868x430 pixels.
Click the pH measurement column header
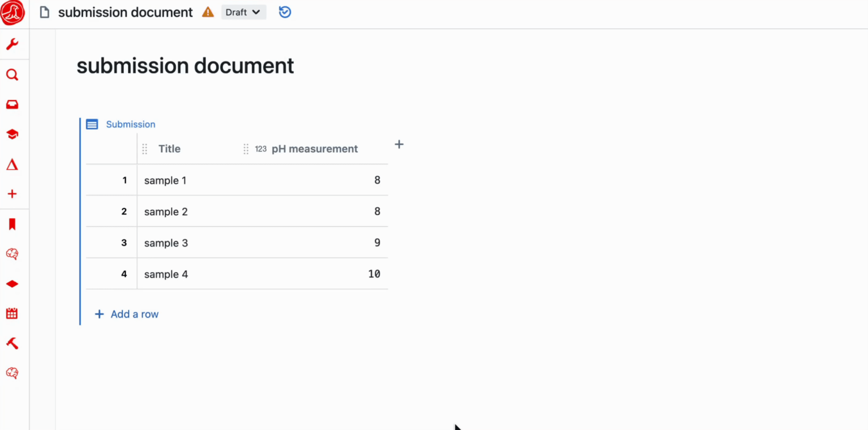[x=314, y=149]
